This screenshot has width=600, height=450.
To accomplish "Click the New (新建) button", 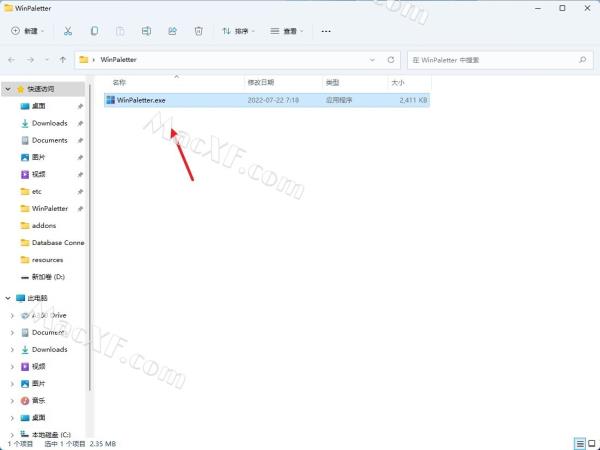I will [27, 31].
